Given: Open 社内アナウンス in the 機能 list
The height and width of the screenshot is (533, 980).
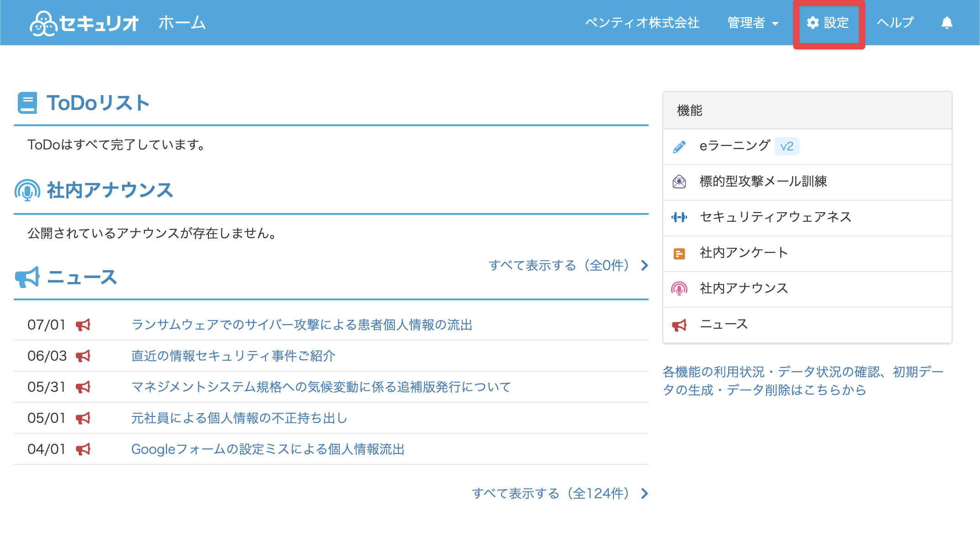Looking at the screenshot, I should click(807, 289).
